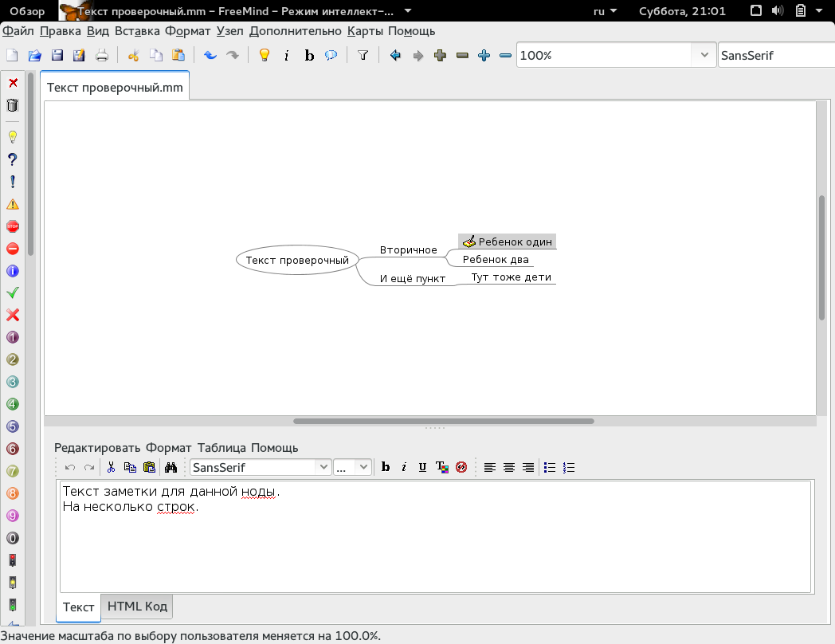Open the 100% zoom dropdown arrow
Screen dimensions: 835x644
pos(704,55)
